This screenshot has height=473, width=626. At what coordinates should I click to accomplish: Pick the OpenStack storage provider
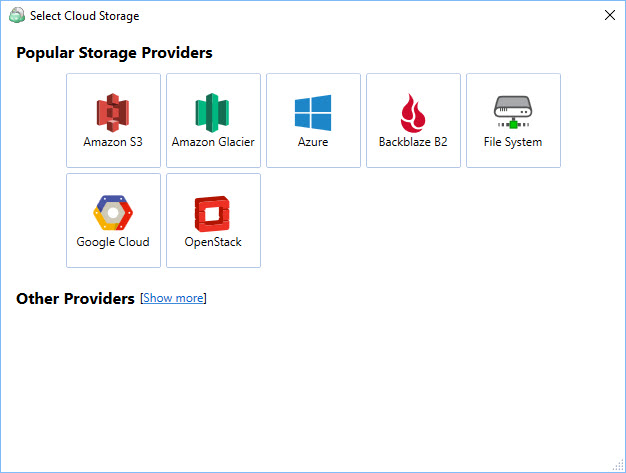click(213, 220)
